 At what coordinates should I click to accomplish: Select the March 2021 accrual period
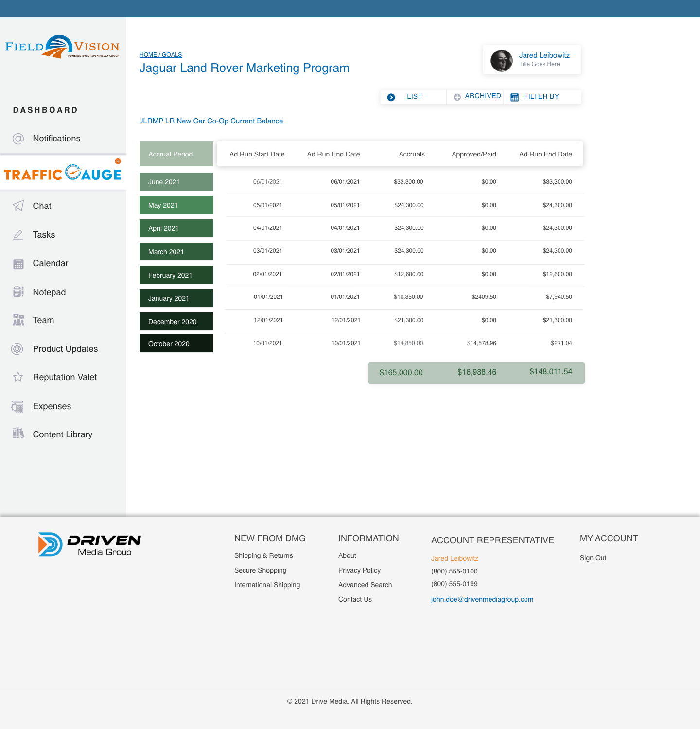(x=176, y=252)
